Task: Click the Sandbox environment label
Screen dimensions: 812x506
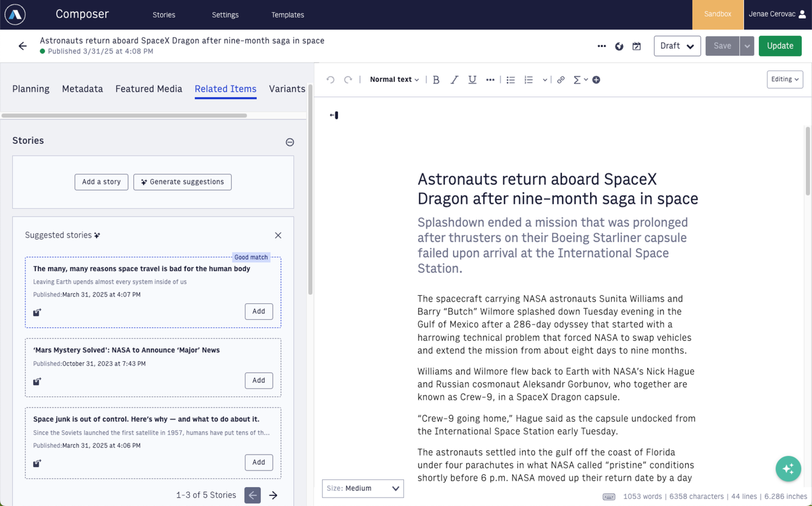Action: tap(717, 14)
